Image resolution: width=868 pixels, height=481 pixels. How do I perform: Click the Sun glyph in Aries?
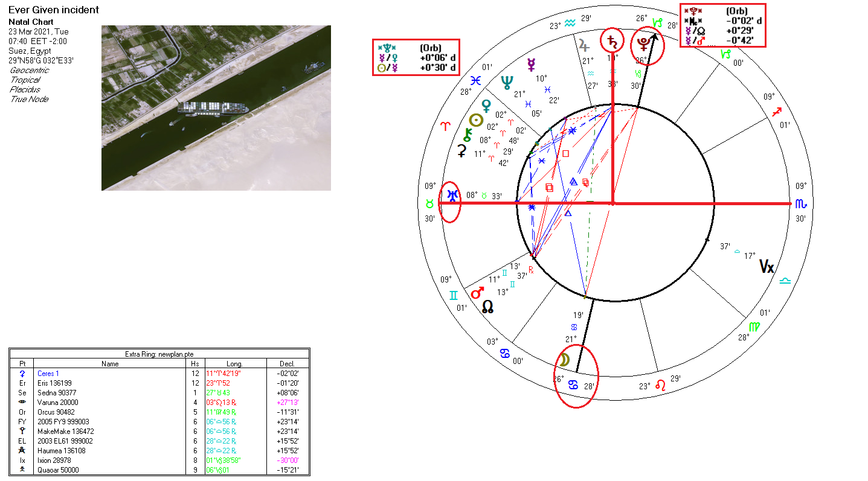coord(477,120)
